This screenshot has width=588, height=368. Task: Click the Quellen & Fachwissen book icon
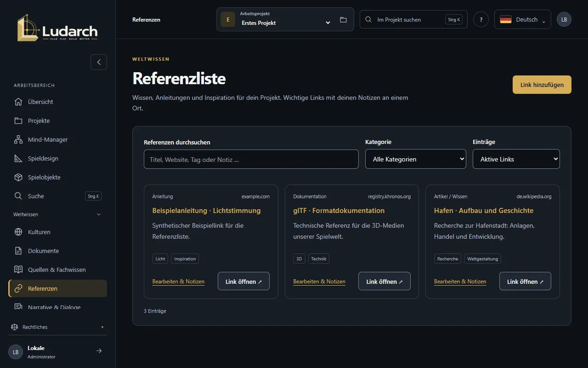(x=18, y=270)
